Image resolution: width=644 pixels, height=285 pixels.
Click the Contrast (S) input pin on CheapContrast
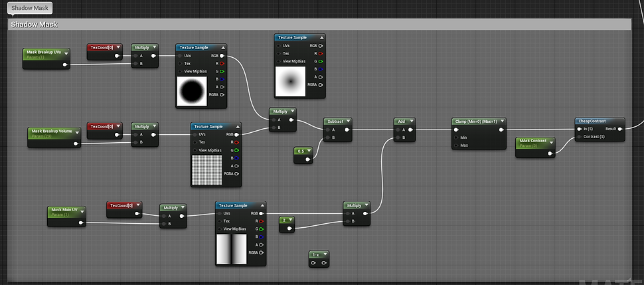tap(580, 137)
